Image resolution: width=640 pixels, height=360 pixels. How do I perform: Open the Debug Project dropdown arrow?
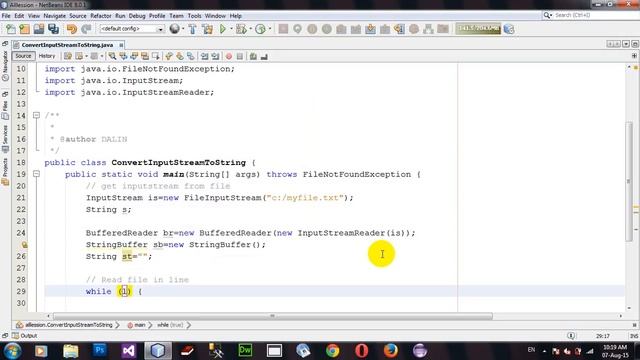250,29
